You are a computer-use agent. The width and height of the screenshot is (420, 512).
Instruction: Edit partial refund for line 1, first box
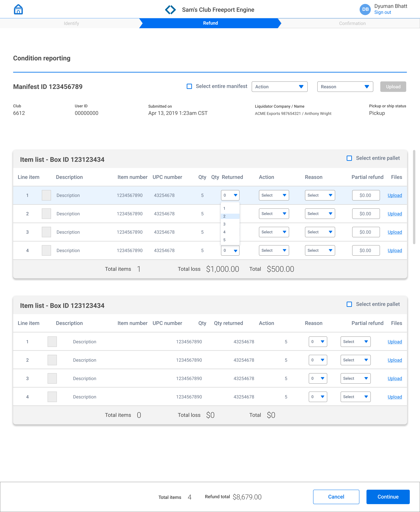[366, 195]
